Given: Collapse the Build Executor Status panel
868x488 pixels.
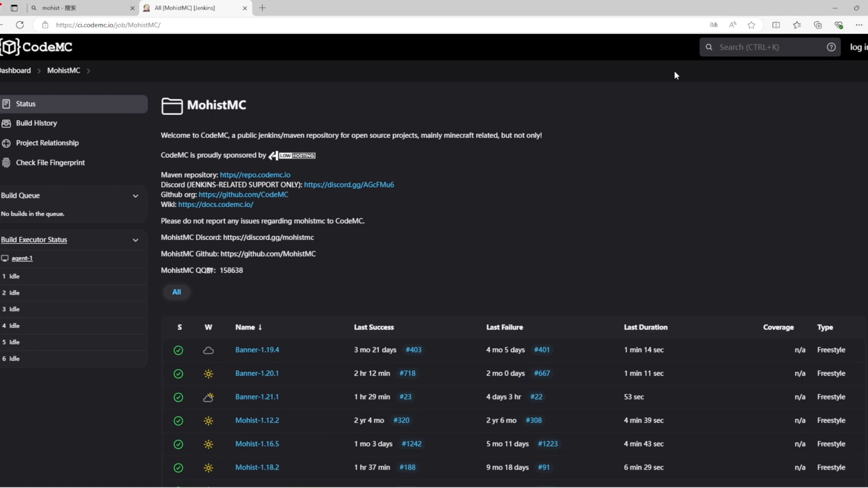Looking at the screenshot, I should 135,240.
